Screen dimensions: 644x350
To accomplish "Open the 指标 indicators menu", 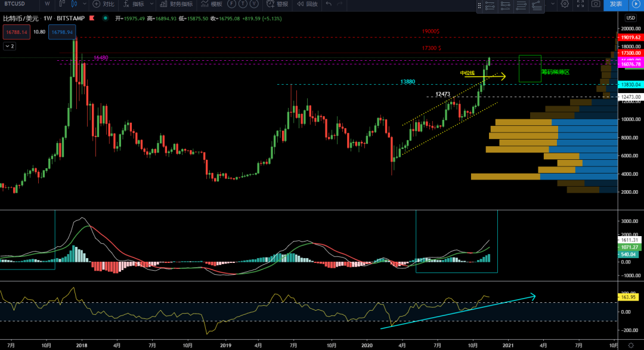I will pyautogui.click(x=134, y=4).
